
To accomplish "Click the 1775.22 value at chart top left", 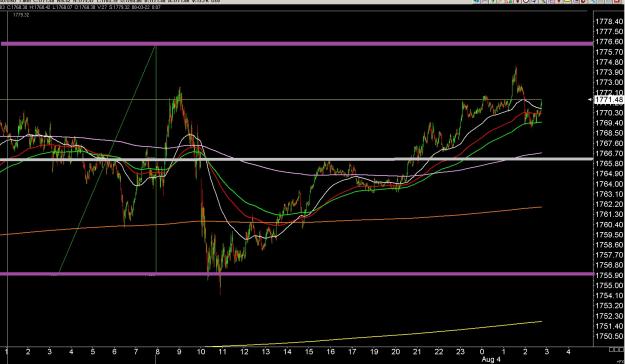I will point(21,15).
